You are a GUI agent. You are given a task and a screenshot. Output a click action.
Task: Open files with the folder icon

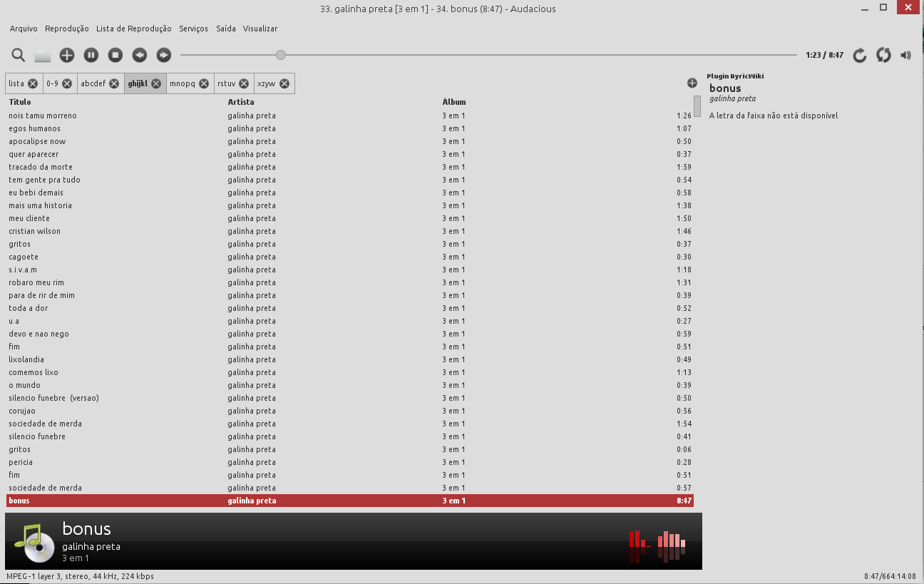(43, 56)
